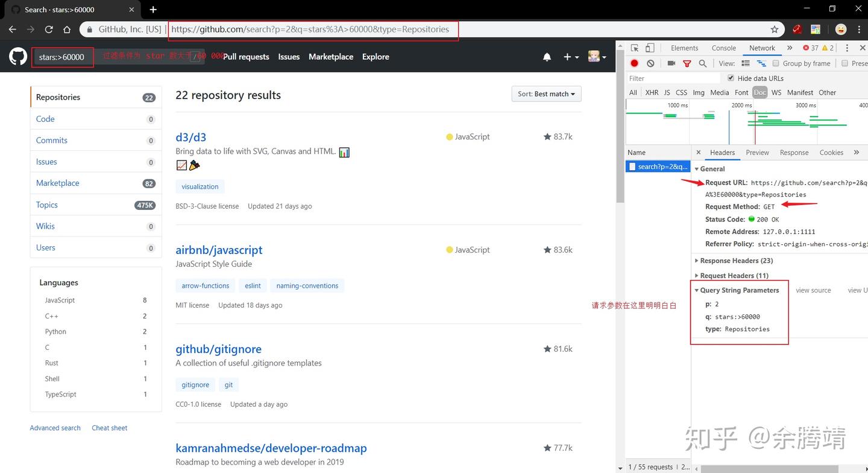This screenshot has height=473, width=868.
Task: Switch to large request rows view
Action: click(x=746, y=63)
